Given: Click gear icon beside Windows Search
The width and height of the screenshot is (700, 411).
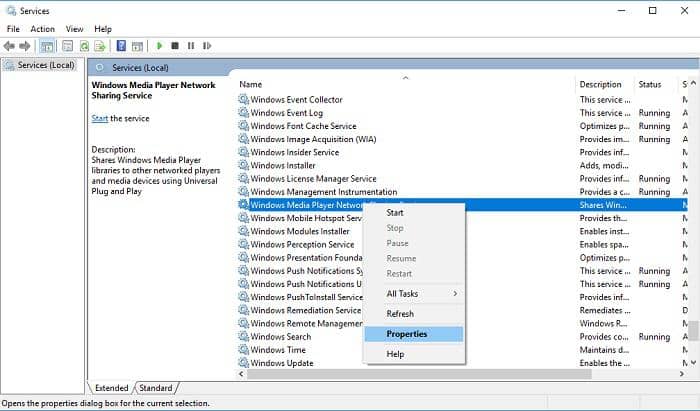Looking at the screenshot, I should tap(243, 336).
